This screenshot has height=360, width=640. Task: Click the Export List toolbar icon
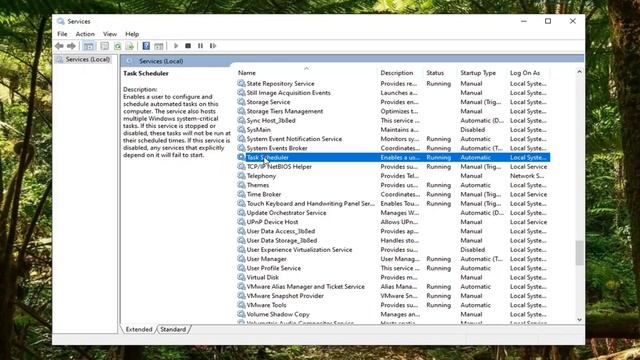(130, 46)
